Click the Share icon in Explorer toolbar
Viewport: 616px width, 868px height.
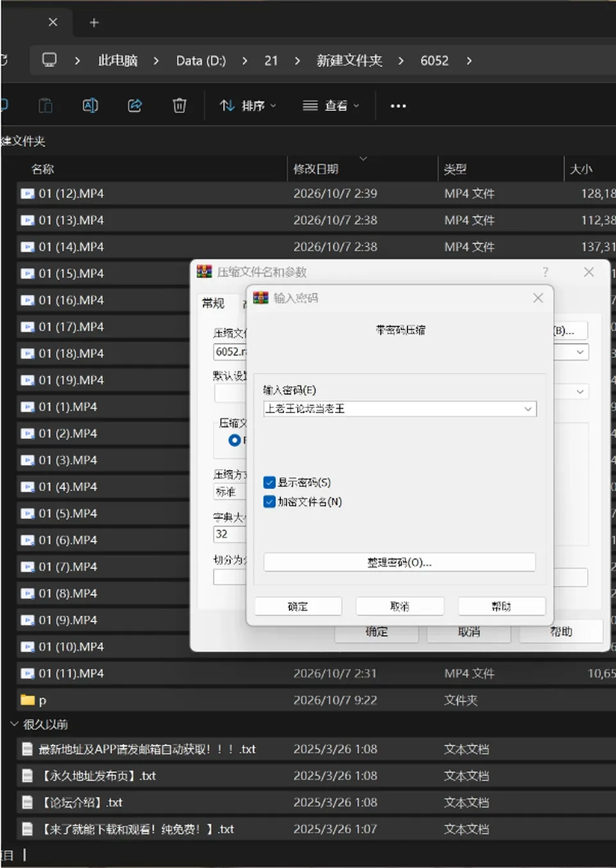click(x=135, y=106)
